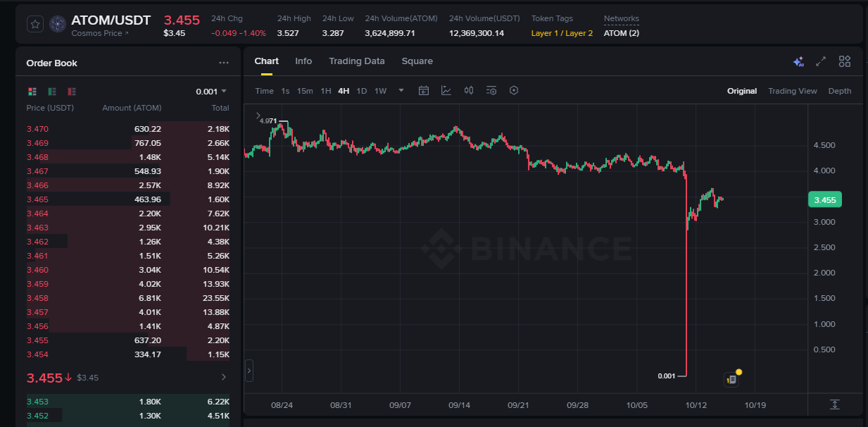868x427 pixels.
Task: Show only sell orders in order book
Action: point(72,92)
